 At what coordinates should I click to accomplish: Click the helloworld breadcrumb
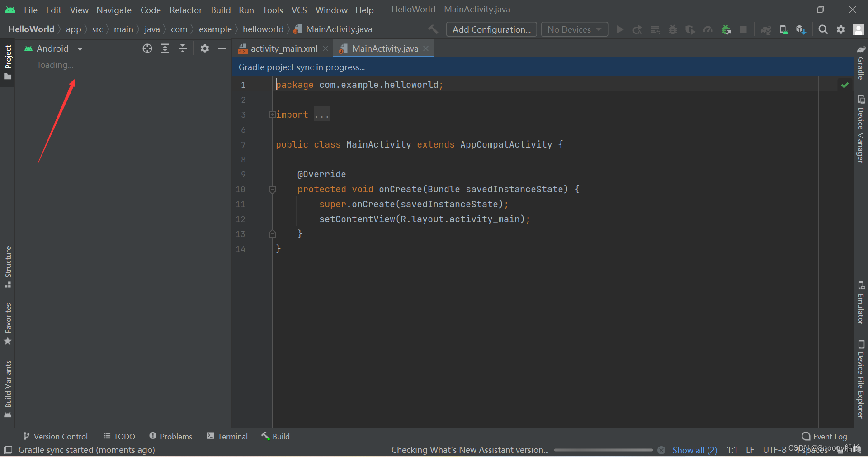(263, 29)
